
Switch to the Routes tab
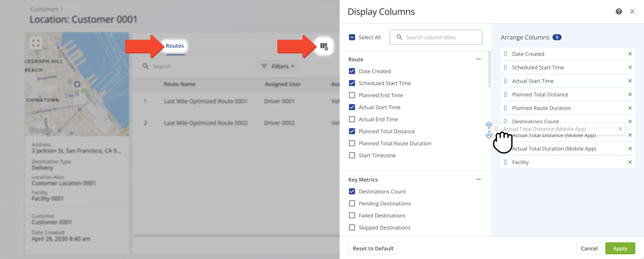click(175, 46)
